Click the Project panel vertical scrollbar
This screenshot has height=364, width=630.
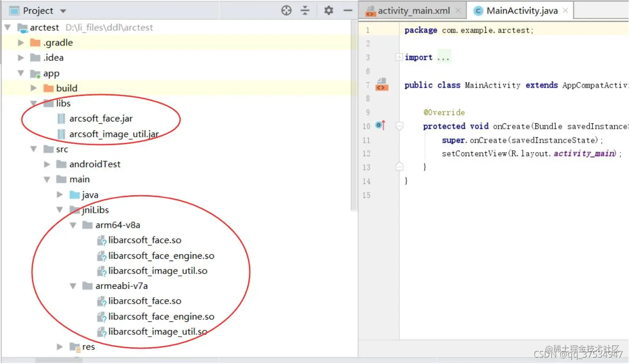point(355,116)
